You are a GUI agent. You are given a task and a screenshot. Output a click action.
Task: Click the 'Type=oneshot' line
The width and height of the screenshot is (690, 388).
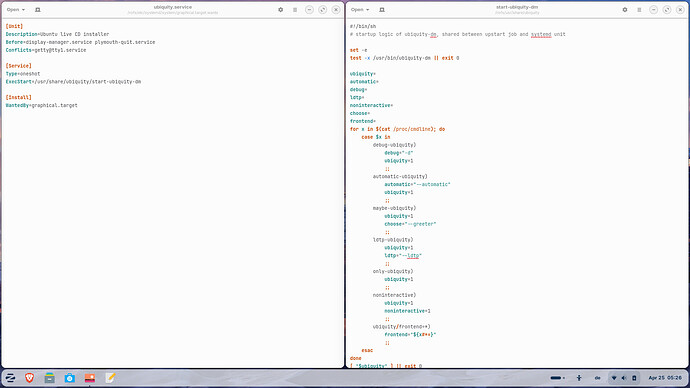click(23, 74)
